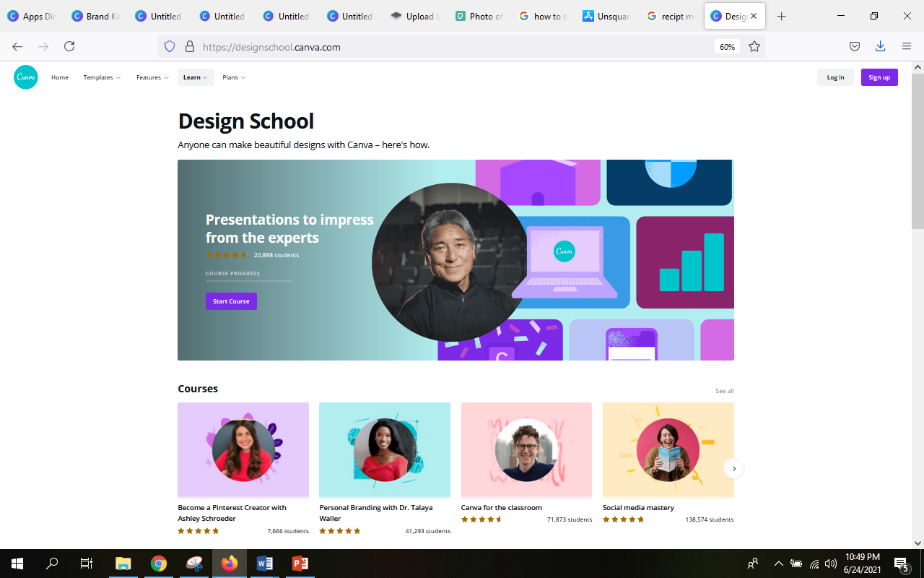The image size is (924, 578).
Task: Open the Learn dropdown menu
Action: (196, 77)
